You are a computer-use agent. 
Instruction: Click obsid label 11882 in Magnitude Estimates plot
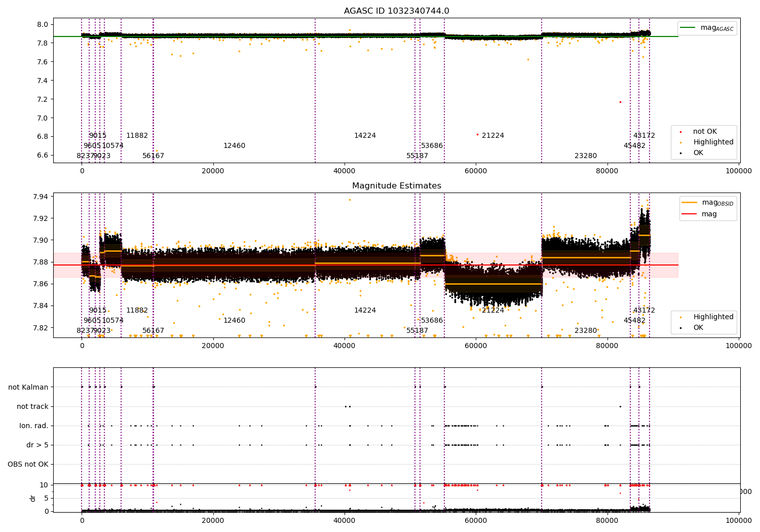point(137,311)
